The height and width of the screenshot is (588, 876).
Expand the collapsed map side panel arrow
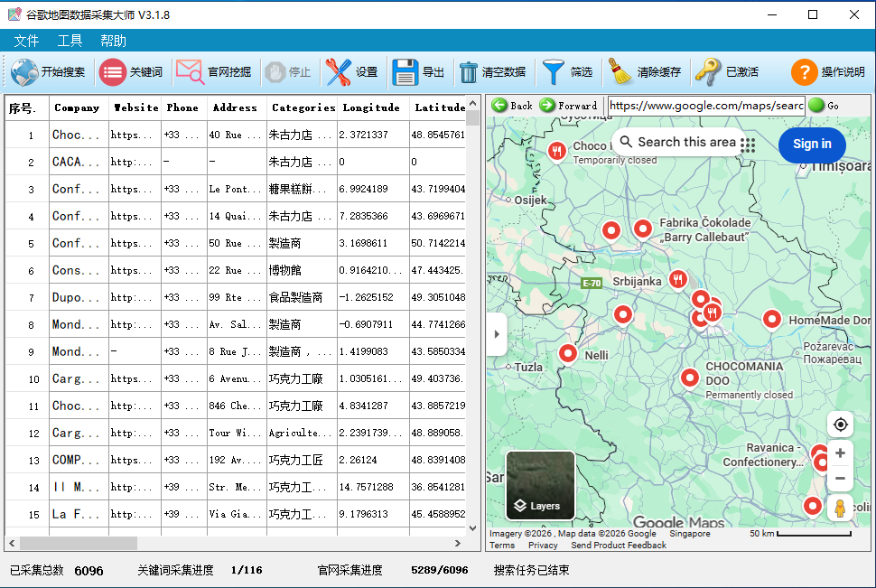496,334
